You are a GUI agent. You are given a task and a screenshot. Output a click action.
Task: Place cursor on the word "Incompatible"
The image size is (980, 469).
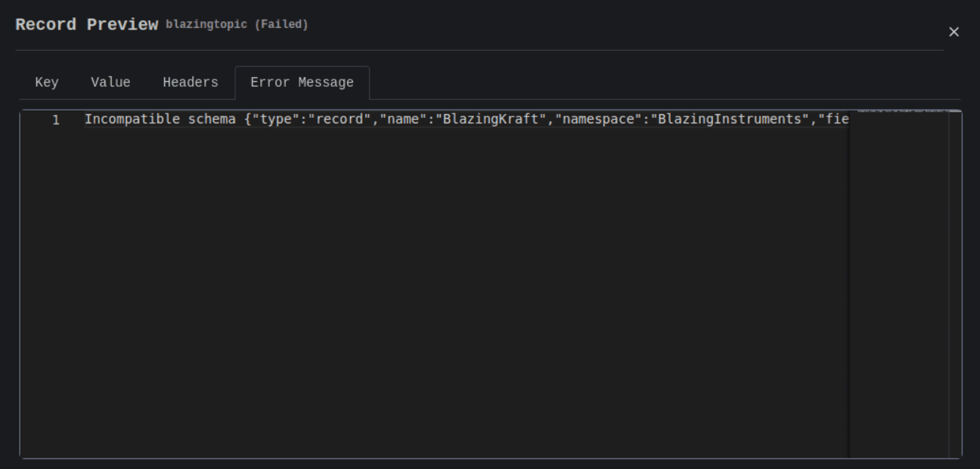(x=132, y=120)
